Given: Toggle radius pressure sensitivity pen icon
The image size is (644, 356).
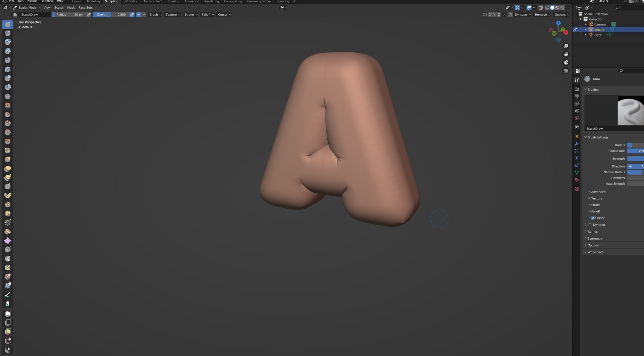Looking at the screenshot, I should coord(89,15).
